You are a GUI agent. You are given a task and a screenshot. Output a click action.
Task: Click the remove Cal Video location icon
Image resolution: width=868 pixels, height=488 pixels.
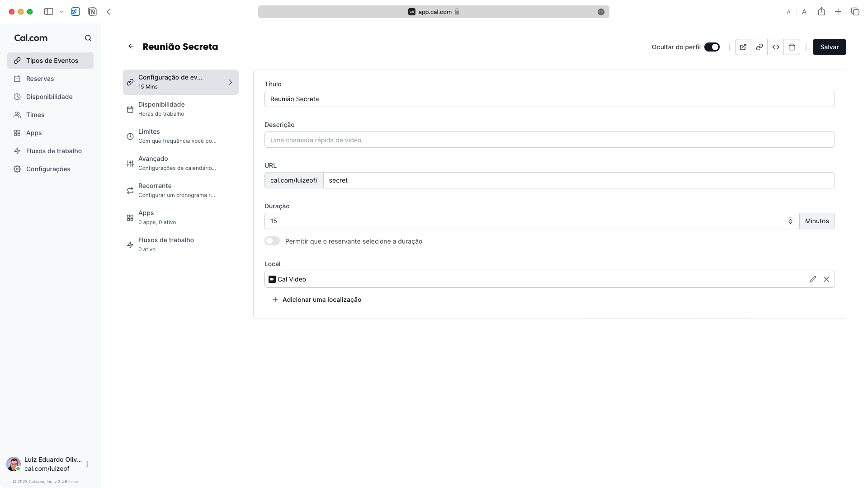pyautogui.click(x=826, y=279)
